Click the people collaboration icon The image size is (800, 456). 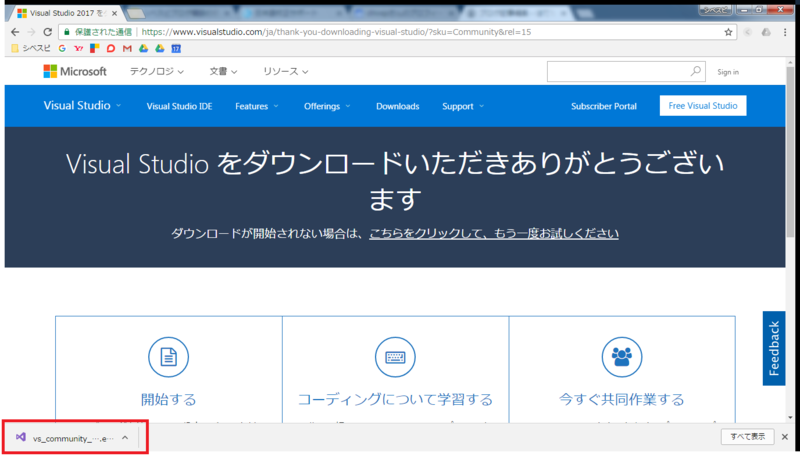pos(621,357)
